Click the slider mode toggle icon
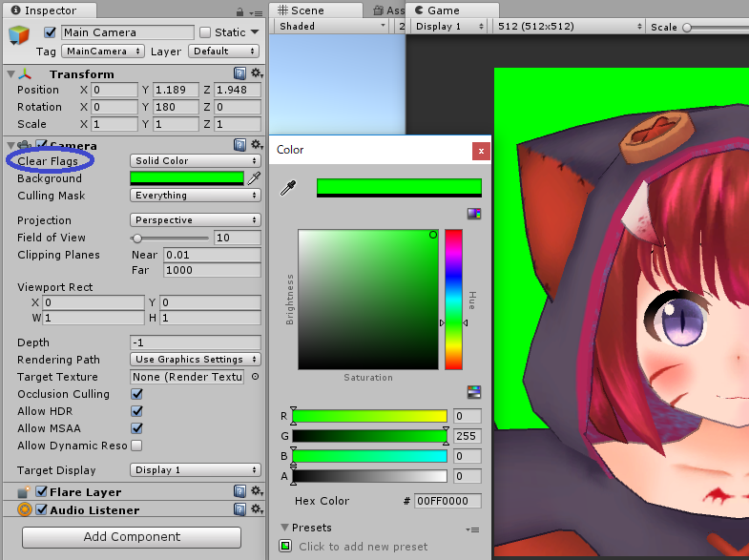The width and height of the screenshot is (749, 560). tap(474, 392)
